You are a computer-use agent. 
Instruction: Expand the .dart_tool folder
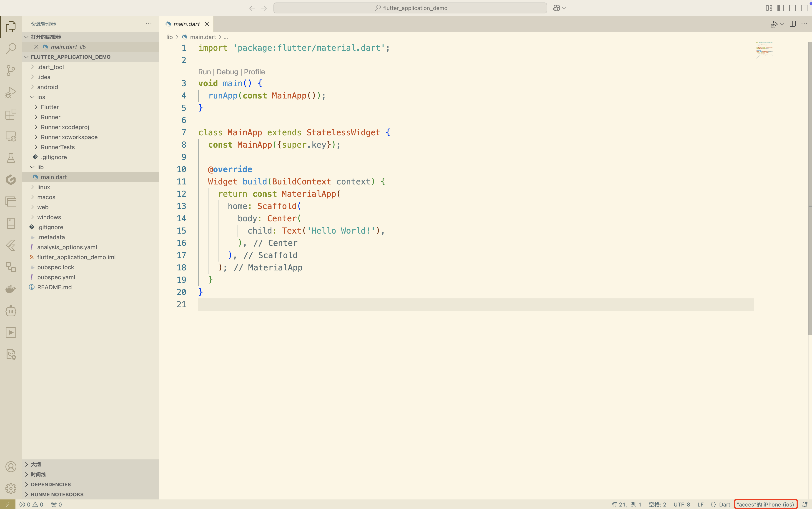(x=90, y=67)
